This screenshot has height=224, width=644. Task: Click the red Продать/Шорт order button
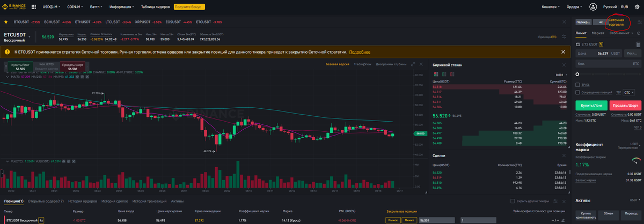pos(626,106)
